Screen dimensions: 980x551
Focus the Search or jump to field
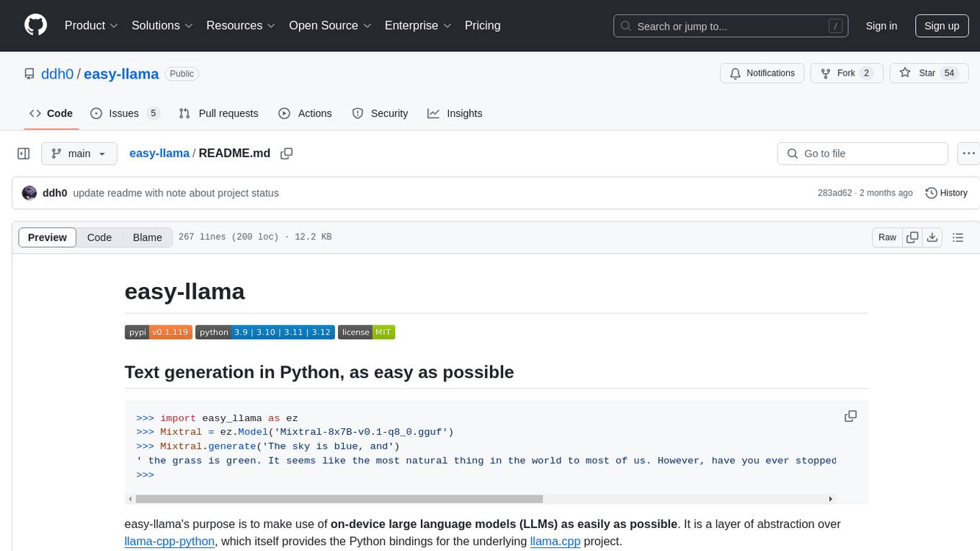tap(732, 26)
